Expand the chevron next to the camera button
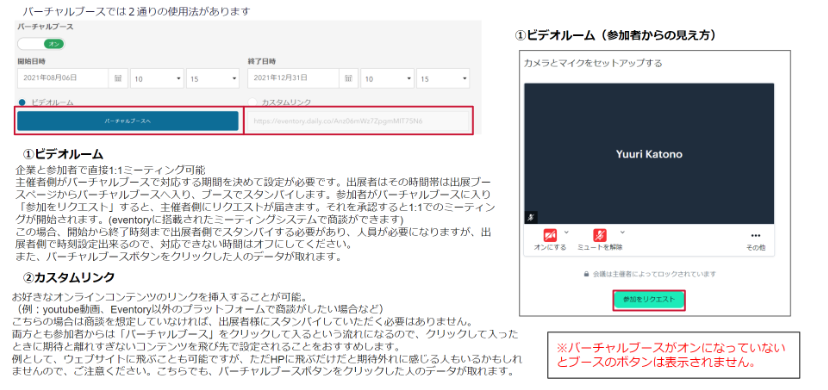The width and height of the screenshot is (828, 390). pyautogui.click(x=566, y=232)
